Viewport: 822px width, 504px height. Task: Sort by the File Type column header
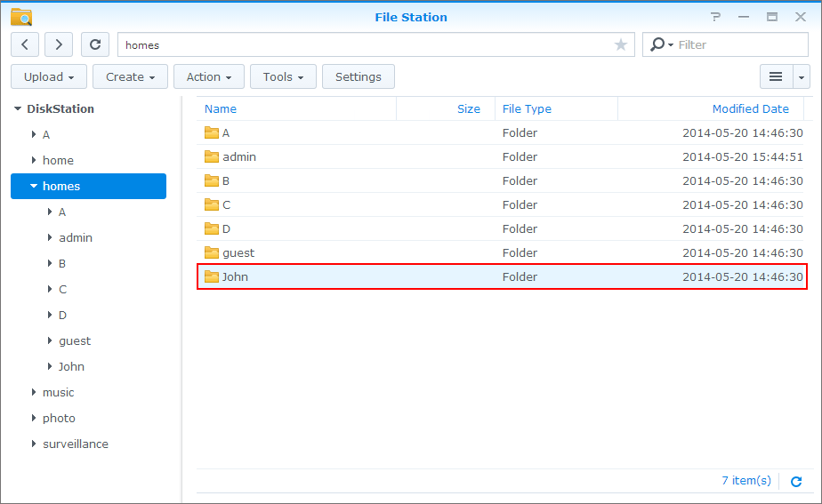pos(527,109)
